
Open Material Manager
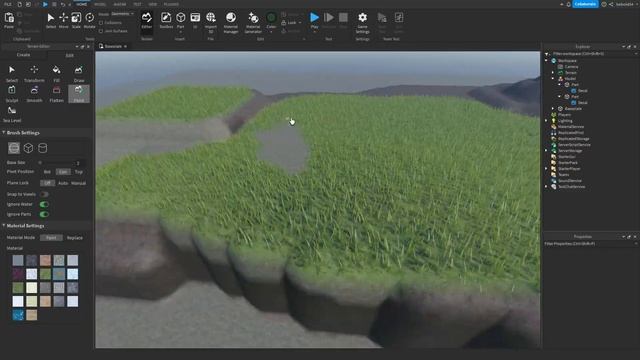[x=231, y=22]
